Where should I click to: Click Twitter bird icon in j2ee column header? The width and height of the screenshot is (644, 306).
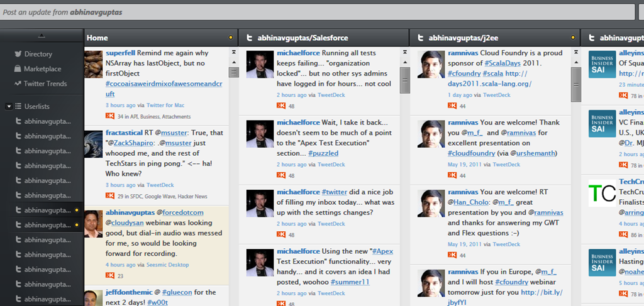pos(420,38)
